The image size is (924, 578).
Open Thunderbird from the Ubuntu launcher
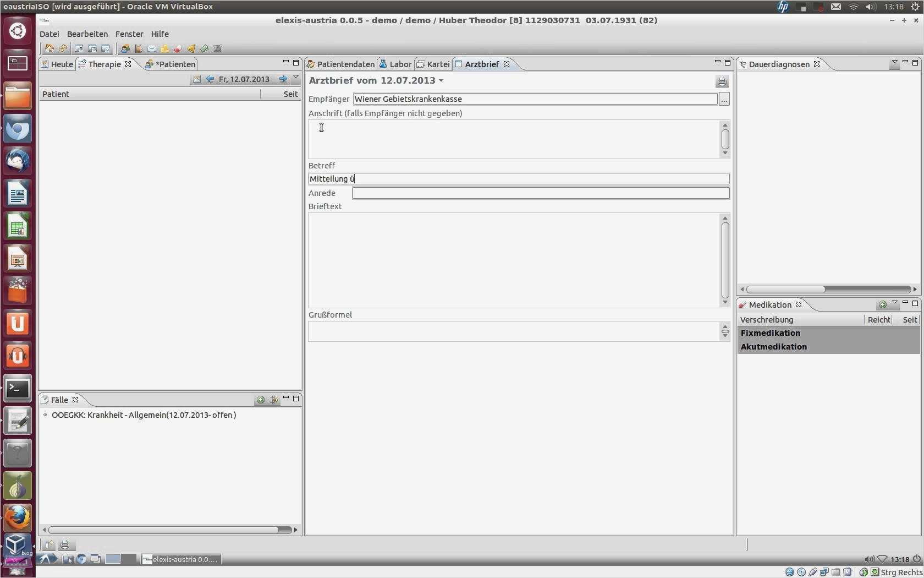click(x=18, y=161)
